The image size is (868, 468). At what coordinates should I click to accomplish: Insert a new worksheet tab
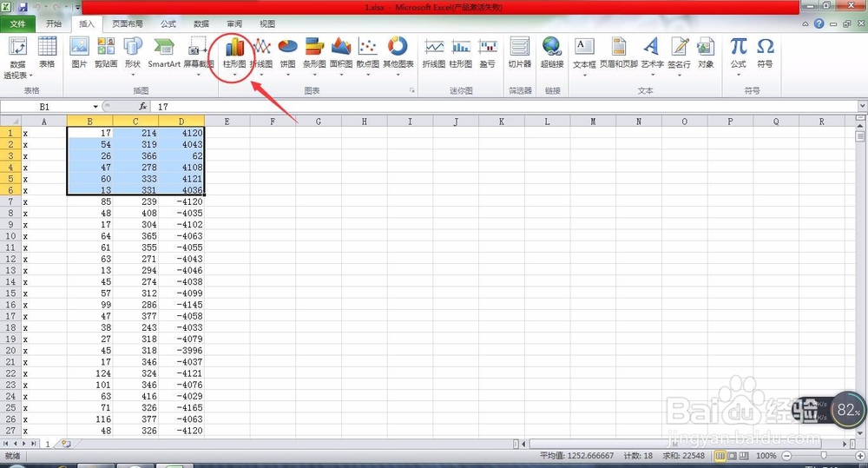(67, 444)
